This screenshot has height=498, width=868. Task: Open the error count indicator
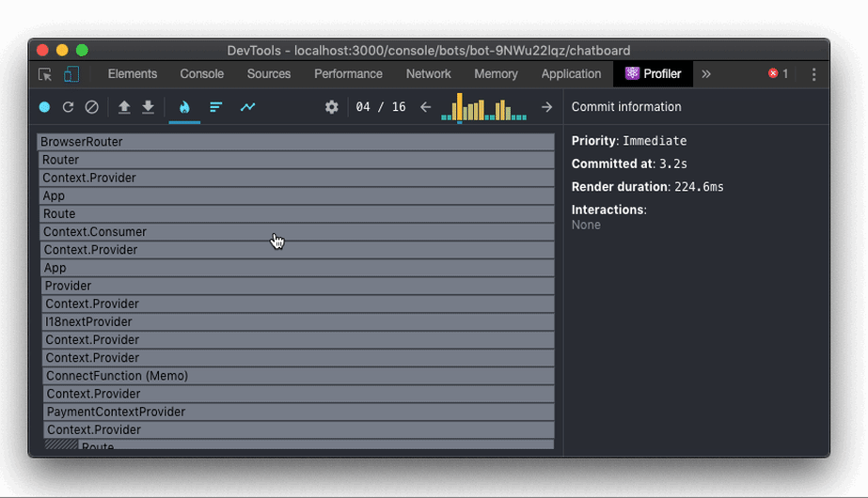778,73
